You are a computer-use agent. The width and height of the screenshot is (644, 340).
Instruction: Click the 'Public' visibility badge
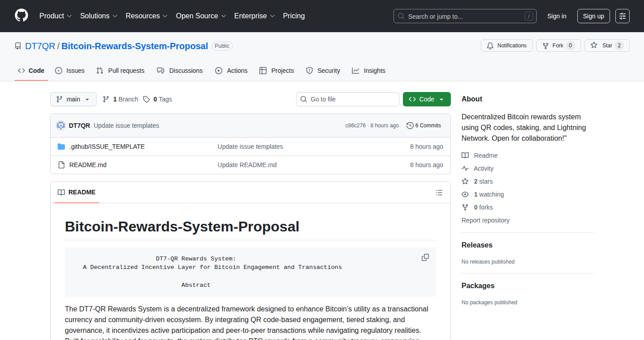click(222, 46)
